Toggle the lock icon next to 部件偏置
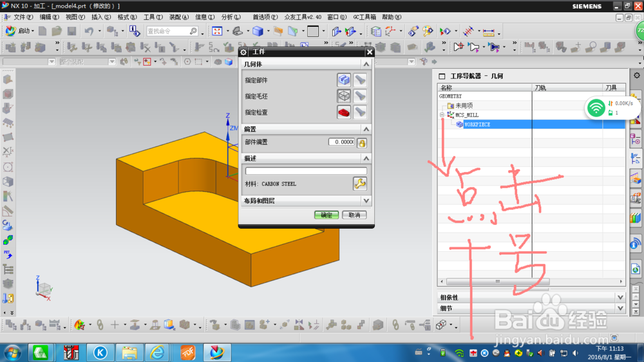This screenshot has height=362, width=644. click(362, 142)
